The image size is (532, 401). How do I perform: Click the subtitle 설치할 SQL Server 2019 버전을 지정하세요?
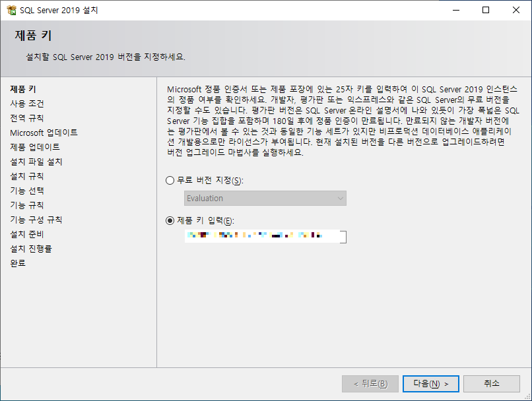point(106,57)
